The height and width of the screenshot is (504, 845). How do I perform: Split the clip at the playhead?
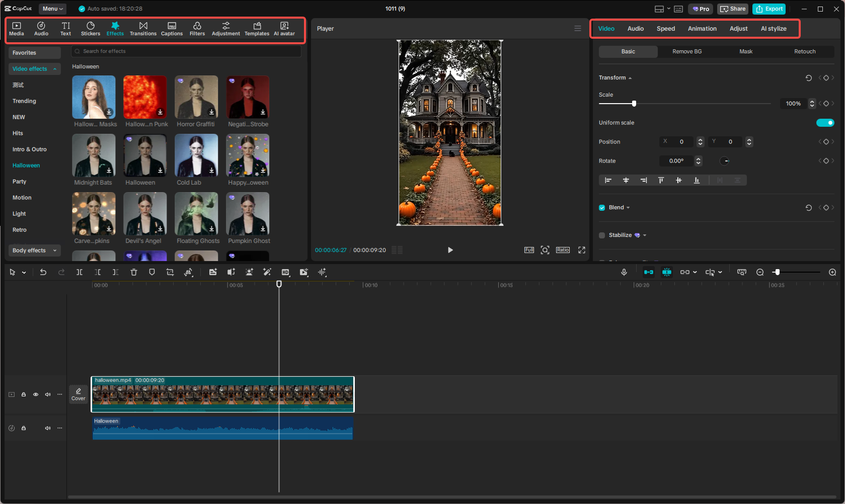(x=79, y=272)
